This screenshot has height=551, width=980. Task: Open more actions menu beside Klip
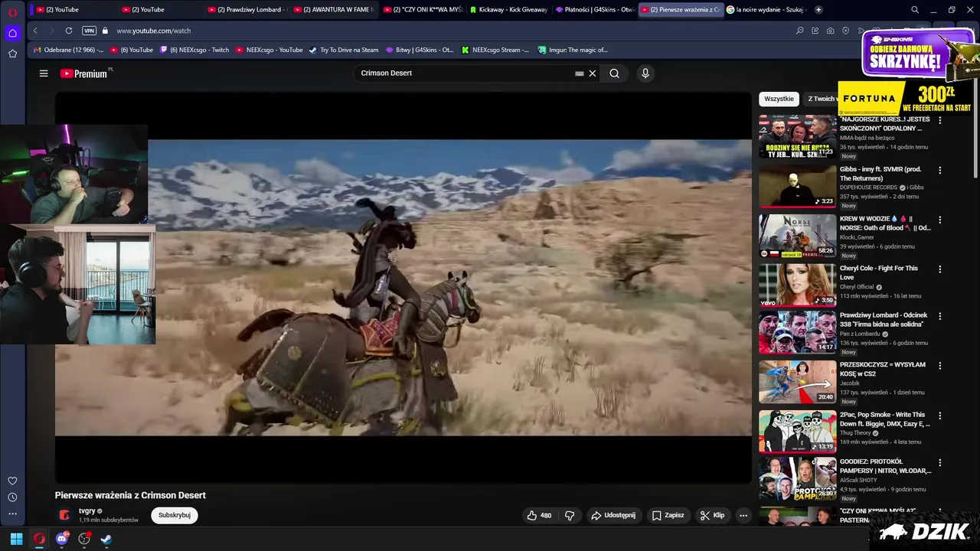[743, 515]
